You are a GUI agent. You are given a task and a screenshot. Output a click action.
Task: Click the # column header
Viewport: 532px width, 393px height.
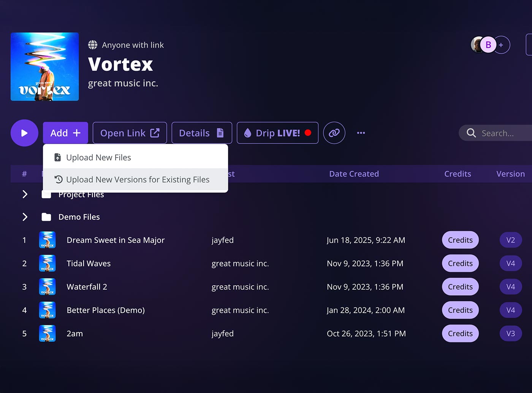[24, 174]
